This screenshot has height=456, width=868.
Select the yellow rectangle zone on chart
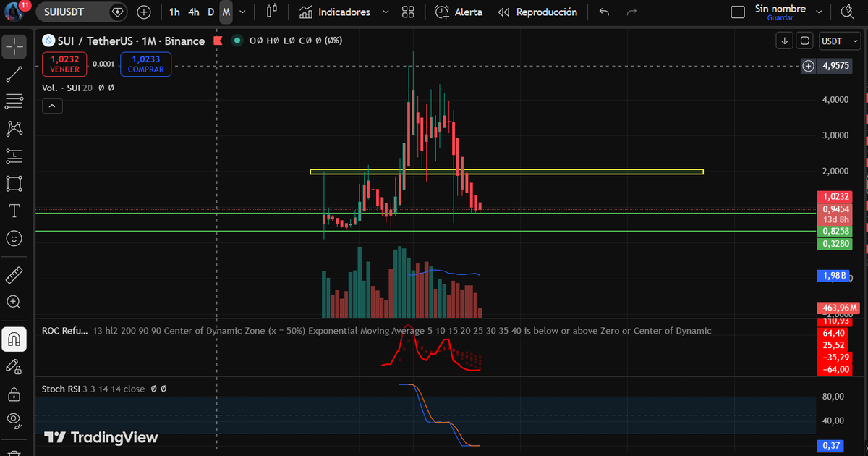point(506,172)
